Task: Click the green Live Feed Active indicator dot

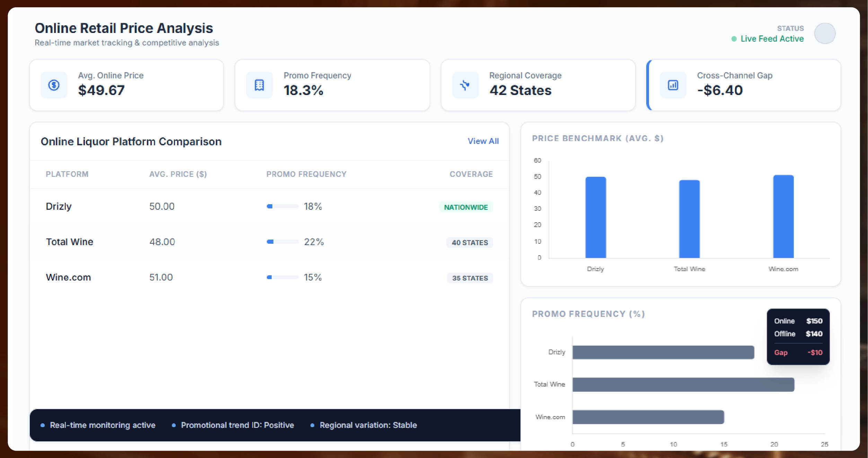Action: click(734, 39)
